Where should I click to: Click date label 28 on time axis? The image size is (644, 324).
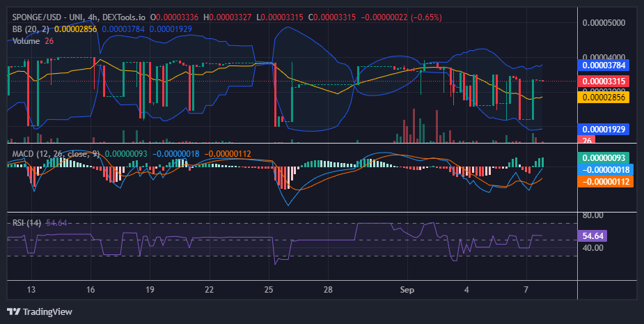(328, 289)
